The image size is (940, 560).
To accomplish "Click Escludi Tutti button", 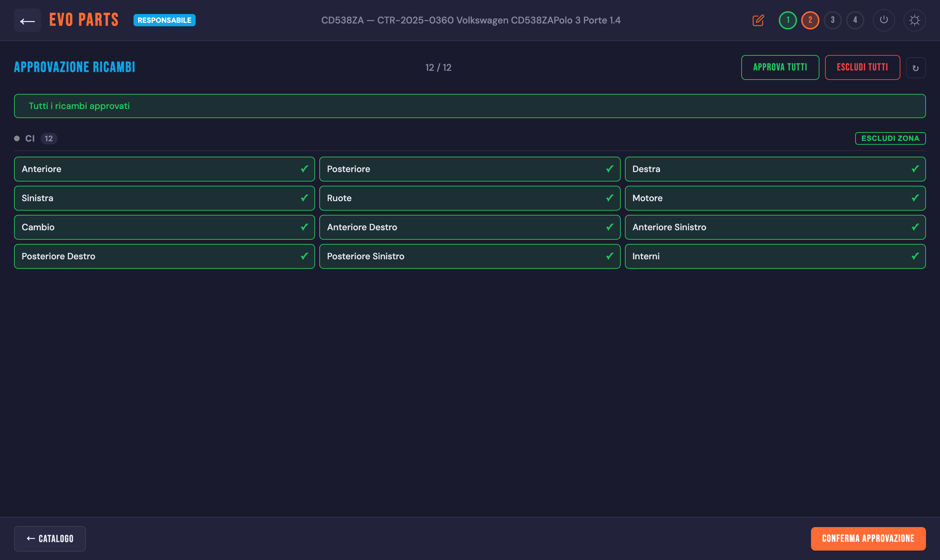I will (x=862, y=68).
